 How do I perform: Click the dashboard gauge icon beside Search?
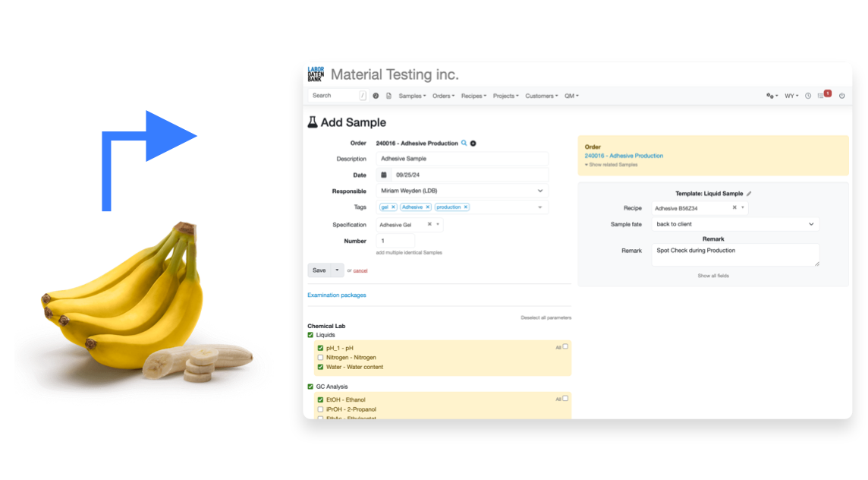pos(376,96)
